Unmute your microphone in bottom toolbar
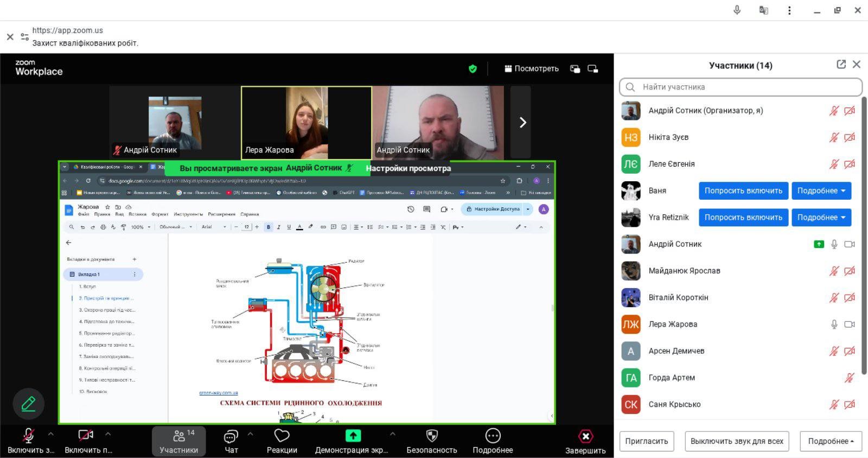 (28, 436)
